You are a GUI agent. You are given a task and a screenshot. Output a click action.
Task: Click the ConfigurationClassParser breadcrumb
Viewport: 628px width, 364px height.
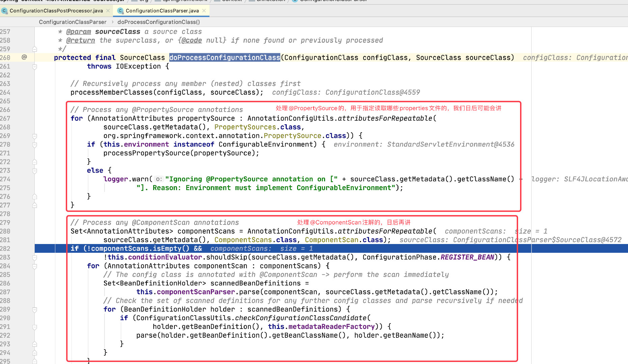pos(73,22)
